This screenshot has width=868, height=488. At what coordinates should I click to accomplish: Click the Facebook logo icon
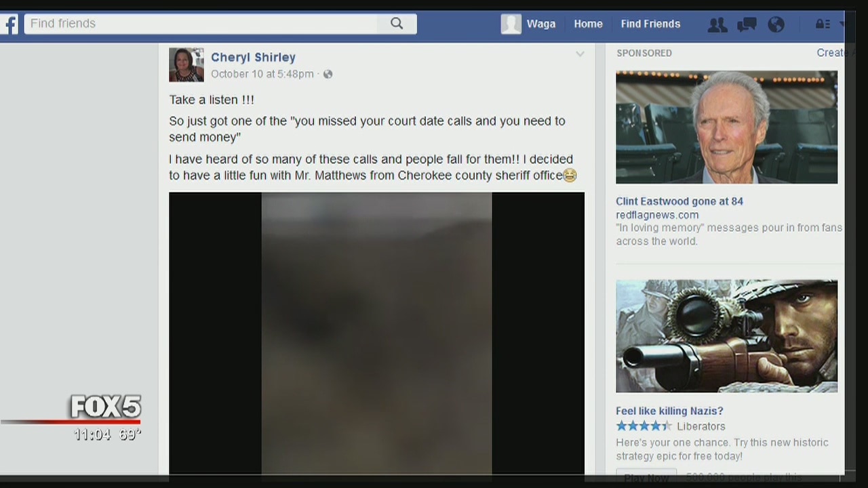(9, 24)
